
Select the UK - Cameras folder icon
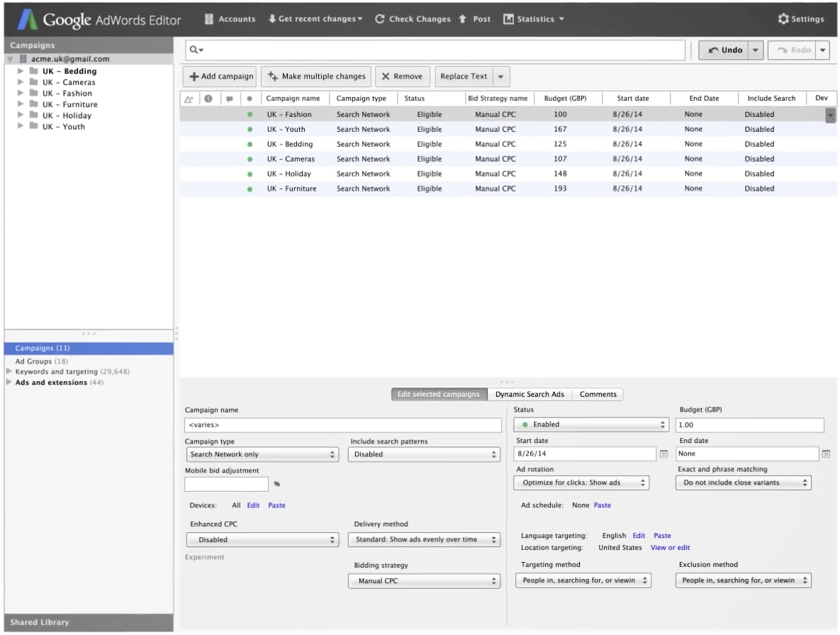(34, 82)
